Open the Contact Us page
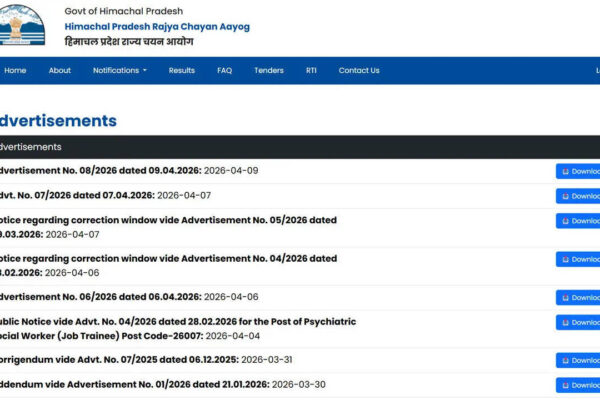 (359, 70)
